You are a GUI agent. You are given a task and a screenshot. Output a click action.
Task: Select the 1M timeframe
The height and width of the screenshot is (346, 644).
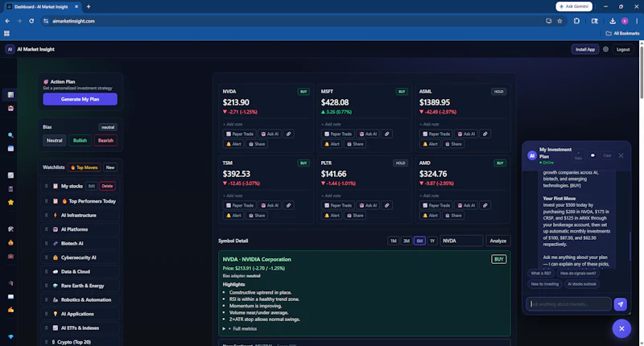point(393,241)
